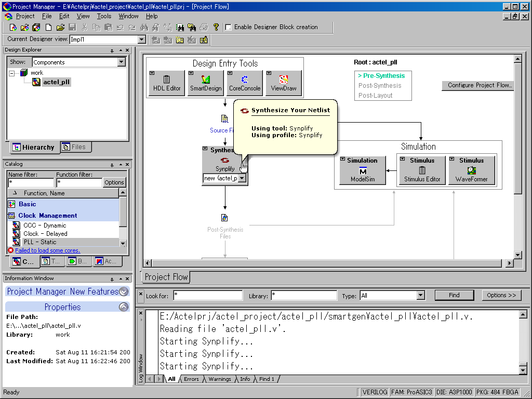This screenshot has height=399, width=532.
Task: Switch to the Info log tab
Action: click(245, 379)
